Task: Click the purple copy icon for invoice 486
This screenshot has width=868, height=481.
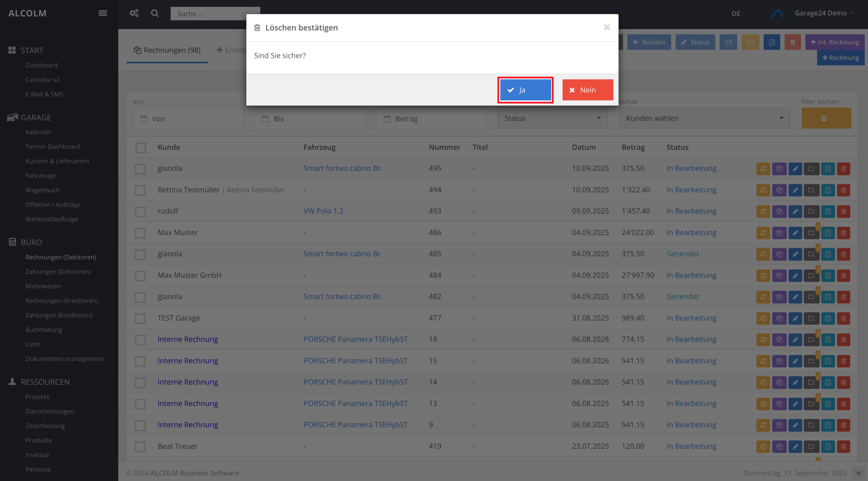Action: (x=779, y=233)
